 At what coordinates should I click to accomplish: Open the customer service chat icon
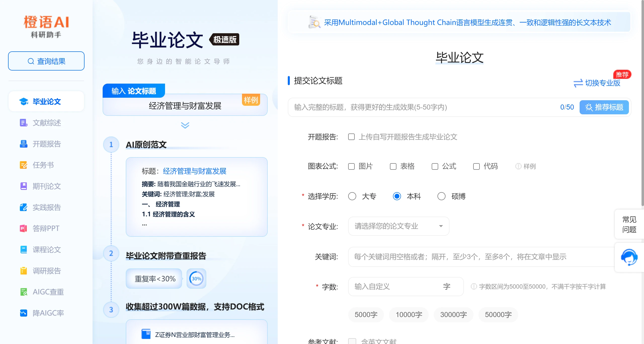click(x=629, y=257)
